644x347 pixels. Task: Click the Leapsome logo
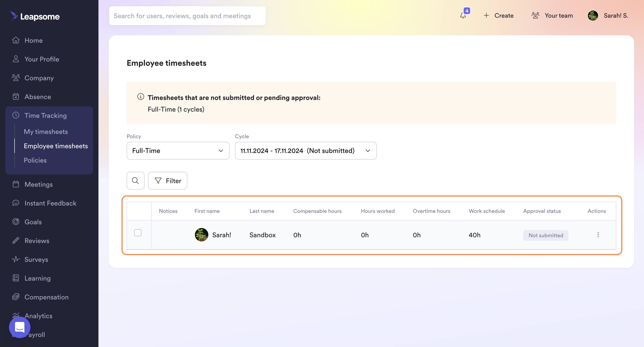coord(35,16)
